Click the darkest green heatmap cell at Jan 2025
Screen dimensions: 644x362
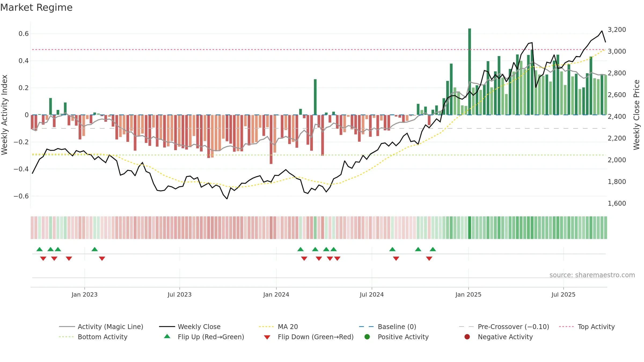470,228
